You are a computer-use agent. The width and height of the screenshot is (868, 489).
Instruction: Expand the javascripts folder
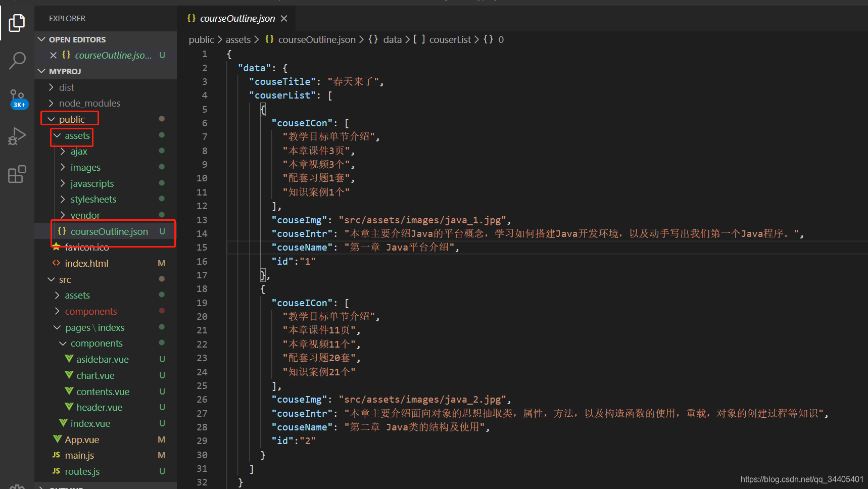click(63, 183)
